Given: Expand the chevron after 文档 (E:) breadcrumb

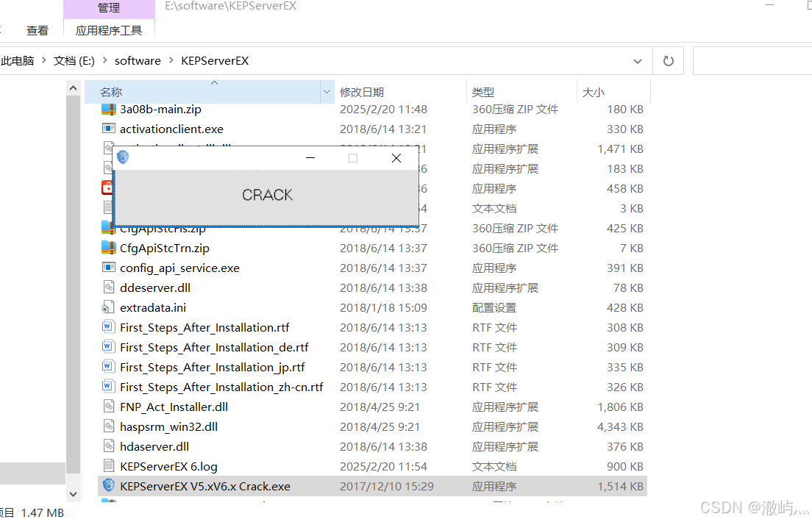Looking at the screenshot, I should click(105, 60).
